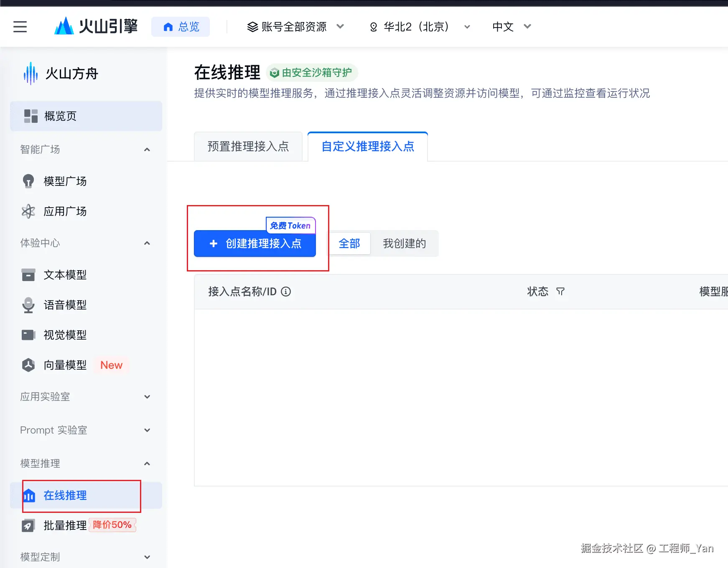Click the 模型广场 lightbulb icon
Viewport: 728px width, 568px height.
click(28, 181)
